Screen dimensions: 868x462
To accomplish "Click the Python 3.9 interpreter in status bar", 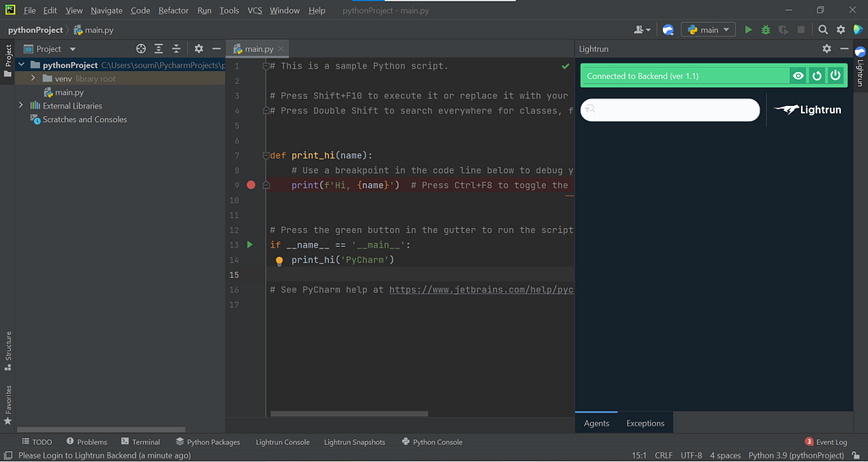I will [796, 455].
